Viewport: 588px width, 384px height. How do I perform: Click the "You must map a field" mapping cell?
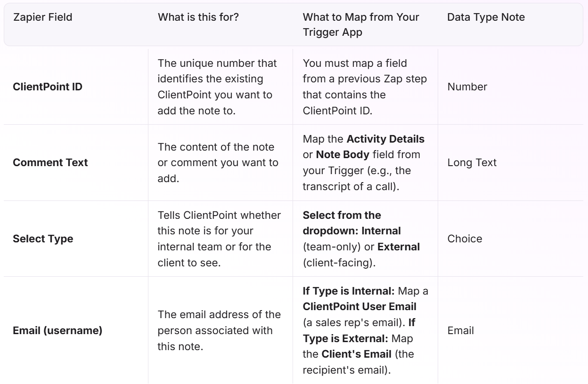click(x=365, y=87)
